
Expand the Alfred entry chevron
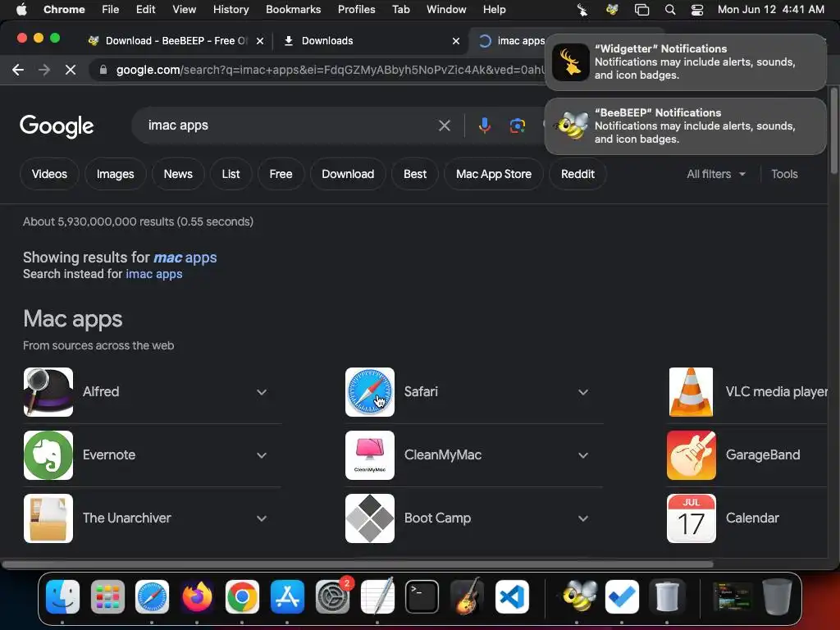262,392
